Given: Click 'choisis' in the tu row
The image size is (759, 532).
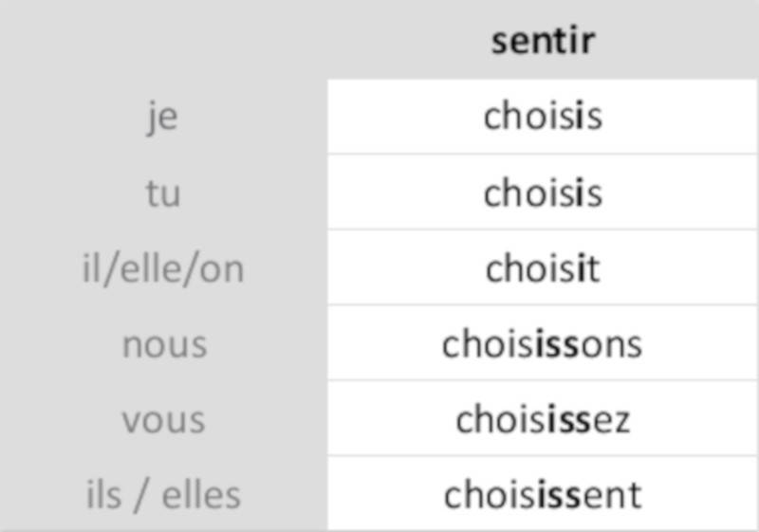Looking at the screenshot, I should click(543, 193).
